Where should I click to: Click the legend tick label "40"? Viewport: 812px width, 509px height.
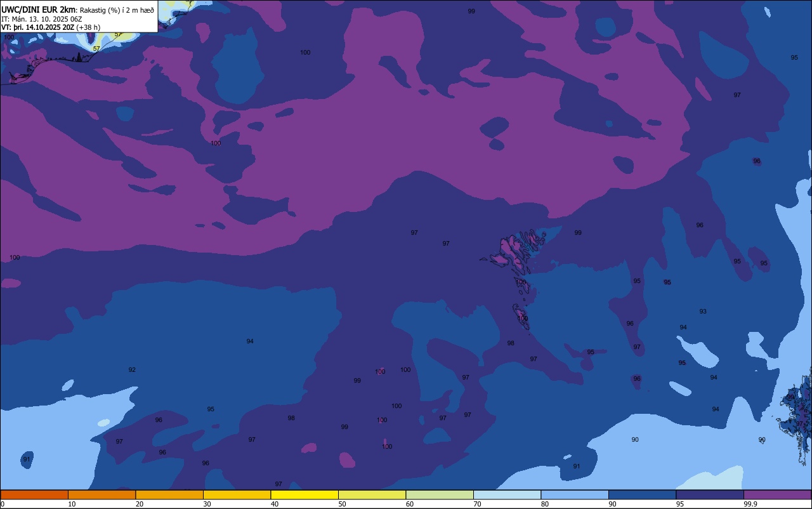(275, 504)
